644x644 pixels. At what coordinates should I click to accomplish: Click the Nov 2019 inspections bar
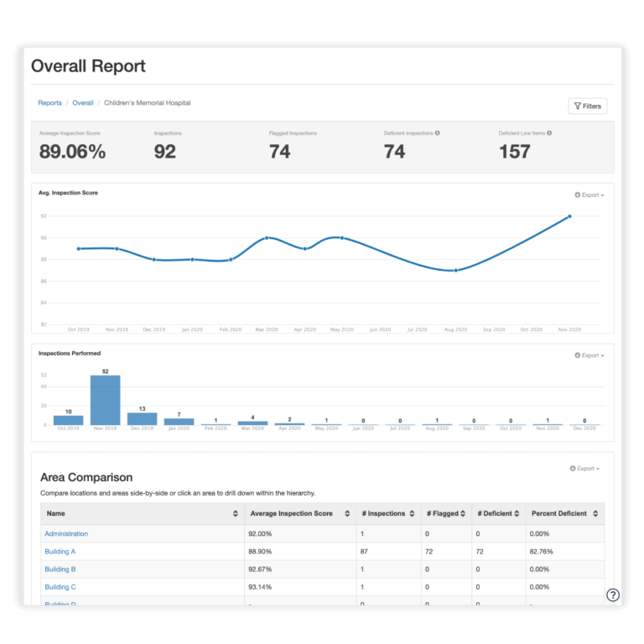click(x=106, y=400)
